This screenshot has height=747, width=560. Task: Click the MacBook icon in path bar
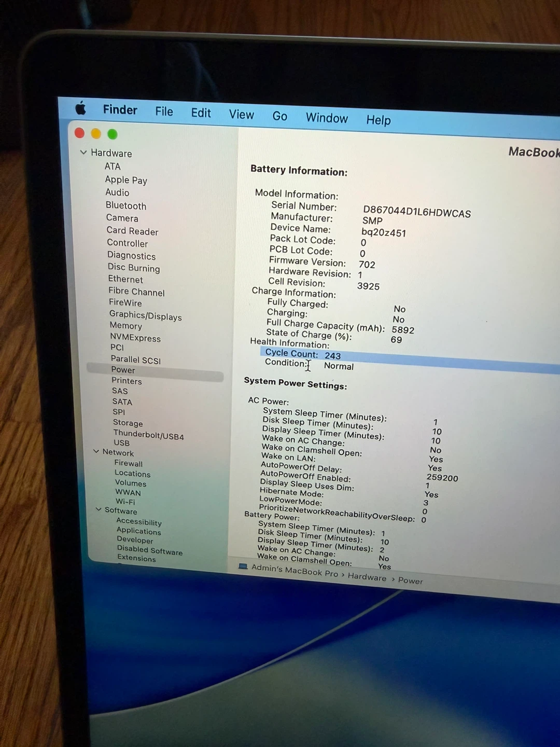tap(243, 566)
